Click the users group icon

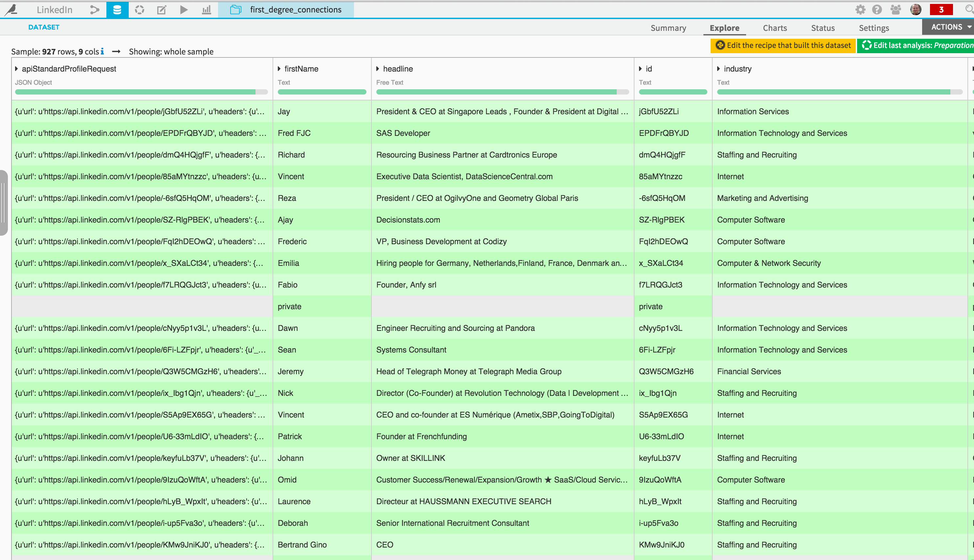point(896,10)
